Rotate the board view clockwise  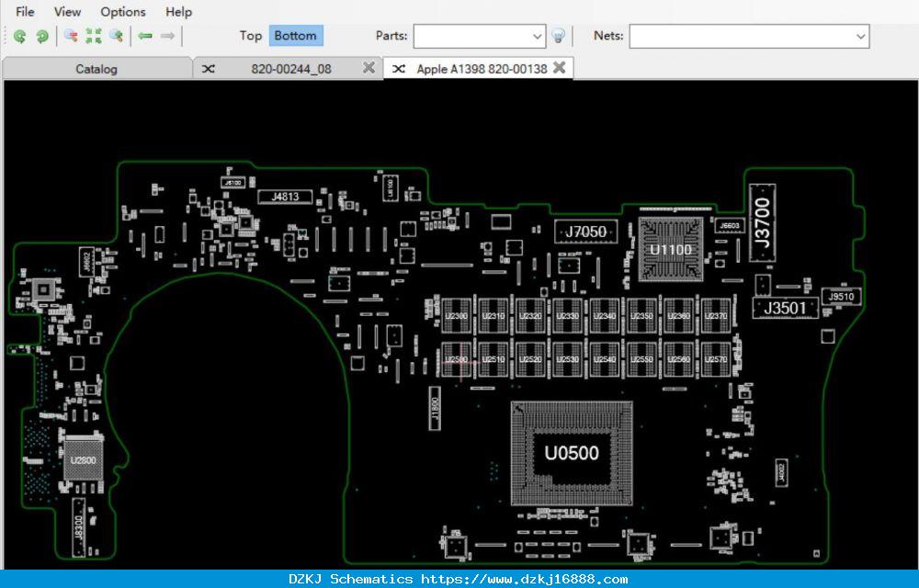click(41, 37)
